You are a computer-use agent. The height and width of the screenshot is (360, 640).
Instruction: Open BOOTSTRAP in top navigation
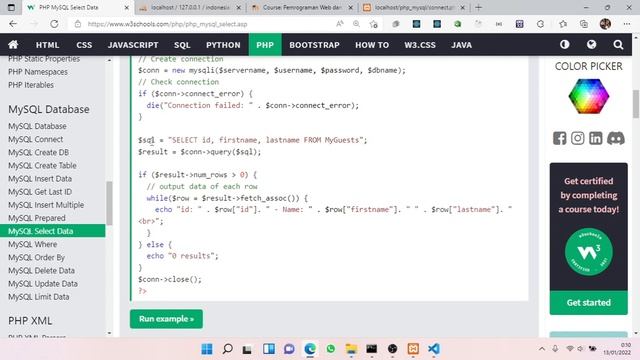(x=314, y=45)
